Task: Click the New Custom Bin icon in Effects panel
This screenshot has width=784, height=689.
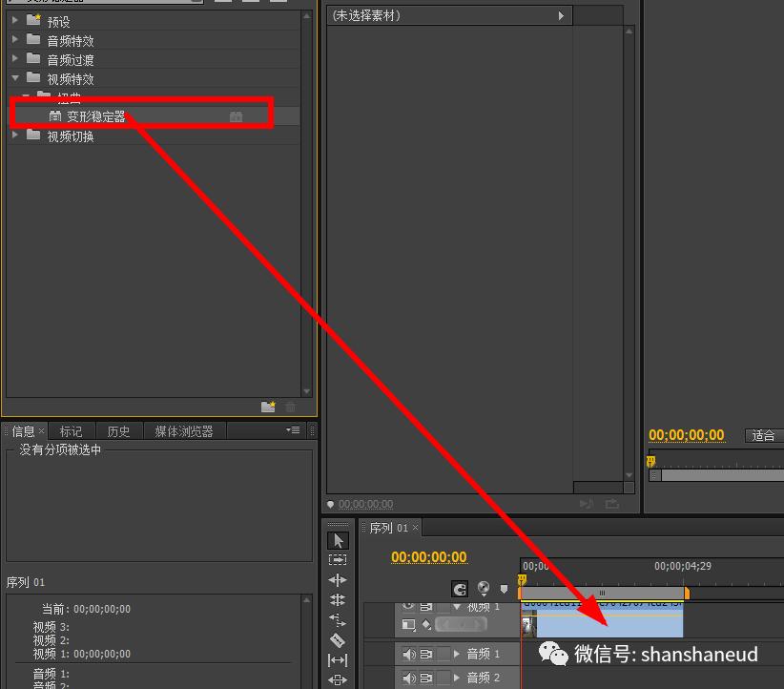Action: click(269, 407)
